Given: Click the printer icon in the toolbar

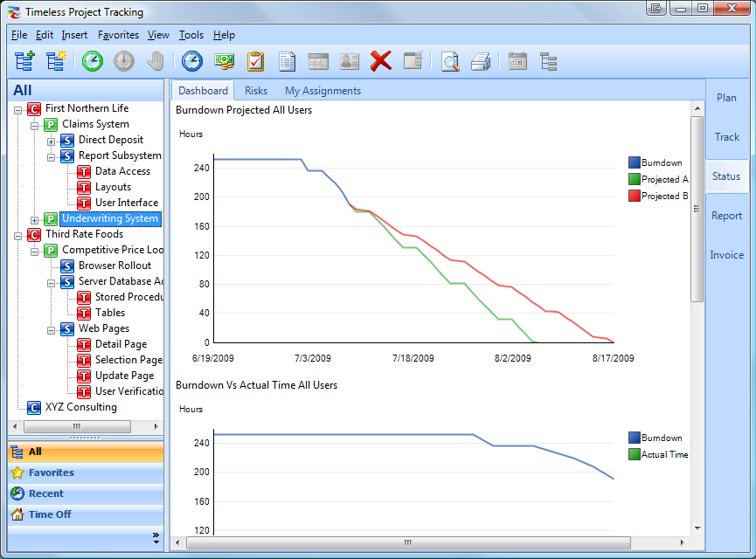Looking at the screenshot, I should tap(481, 61).
